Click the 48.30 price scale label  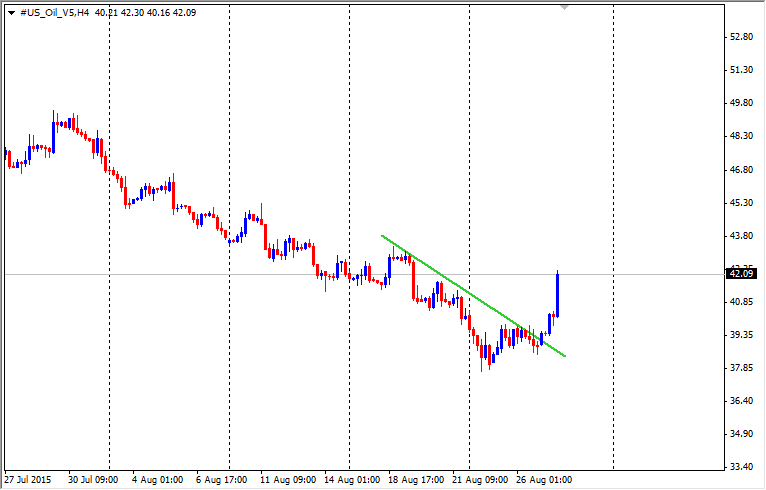(741, 136)
